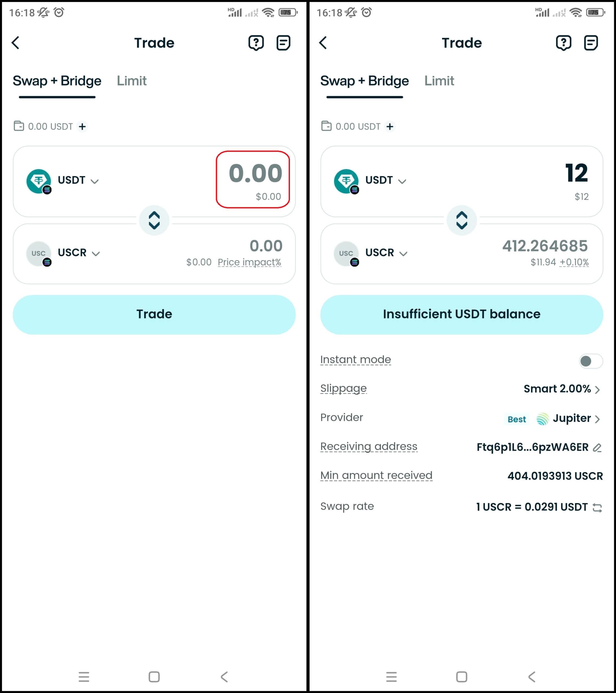Swap token direction on the right screen

pyautogui.click(x=462, y=220)
